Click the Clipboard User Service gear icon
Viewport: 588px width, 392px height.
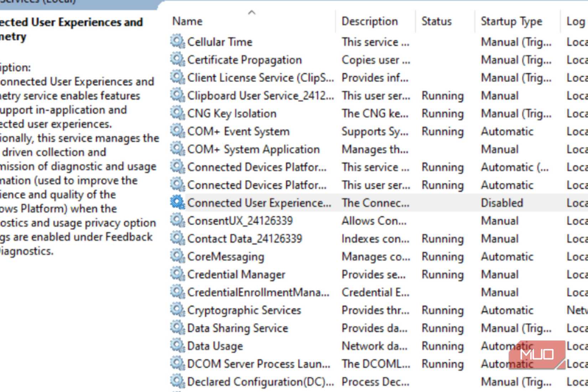177,95
